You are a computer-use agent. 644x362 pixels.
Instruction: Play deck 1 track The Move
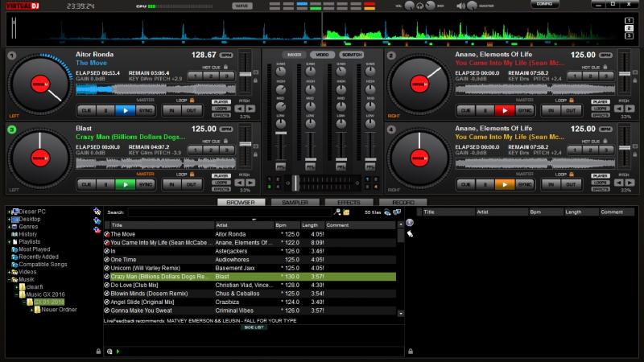(x=126, y=110)
